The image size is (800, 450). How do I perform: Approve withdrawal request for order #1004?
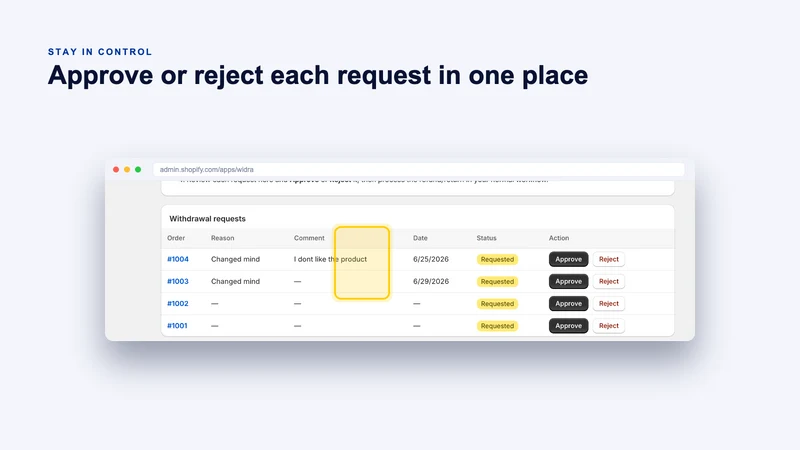point(568,259)
